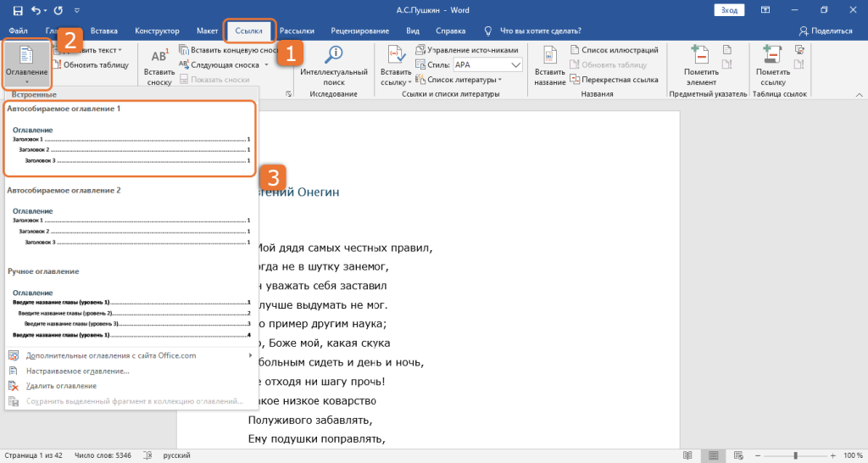Click the line 'Ему подушки поправлять,'
The image size is (868, 463).
[317, 439]
